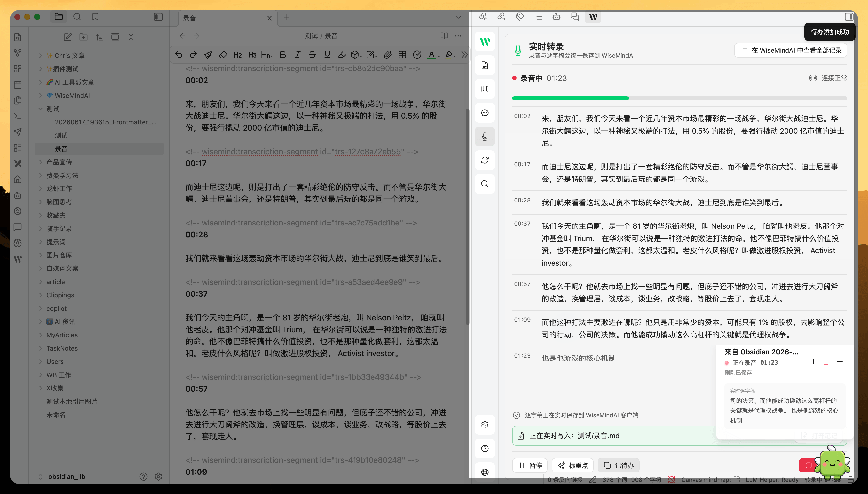Open the 录音 note in file tree
The image size is (868, 494).
(x=99, y=149)
